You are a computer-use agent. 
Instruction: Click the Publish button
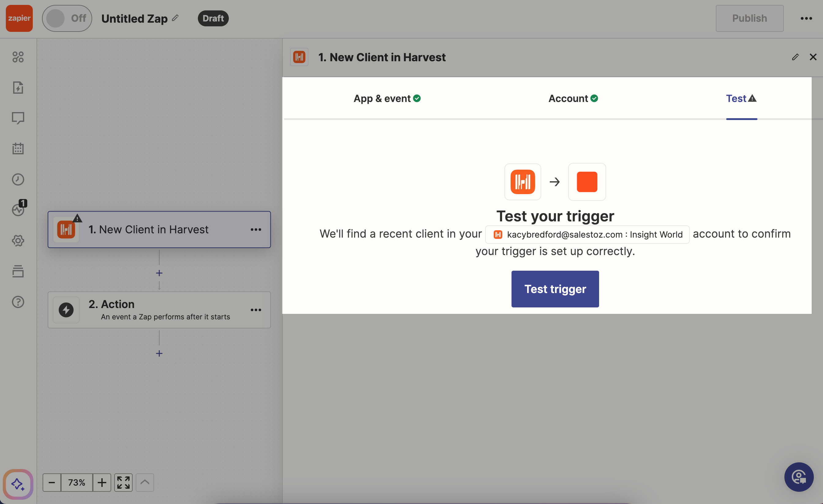point(749,18)
